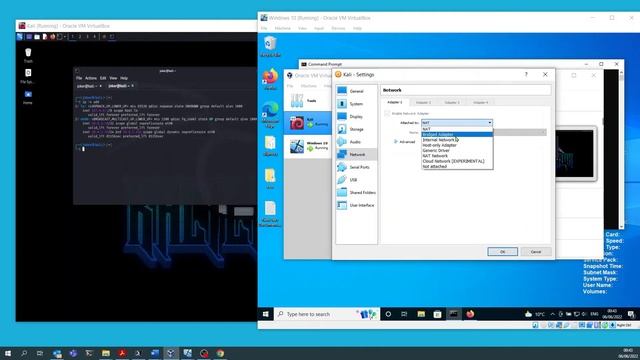Select Network section in Kali Settings
The width and height of the screenshot is (640, 360).
click(356, 154)
